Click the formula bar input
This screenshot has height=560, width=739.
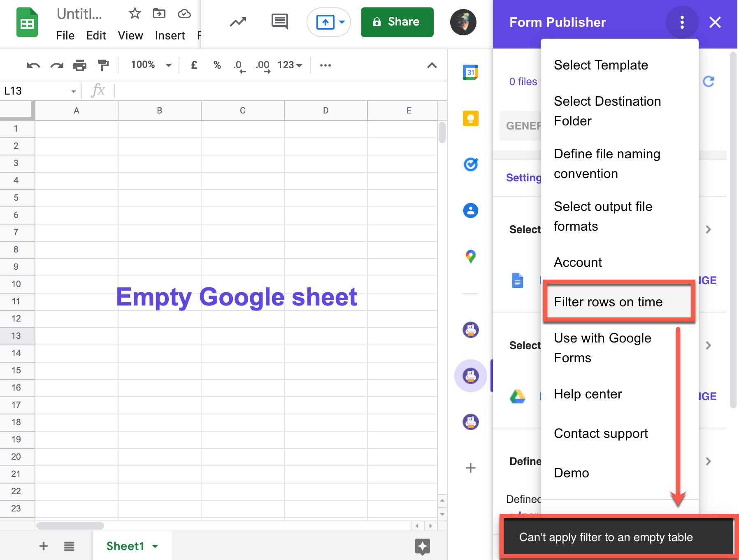coord(281,91)
